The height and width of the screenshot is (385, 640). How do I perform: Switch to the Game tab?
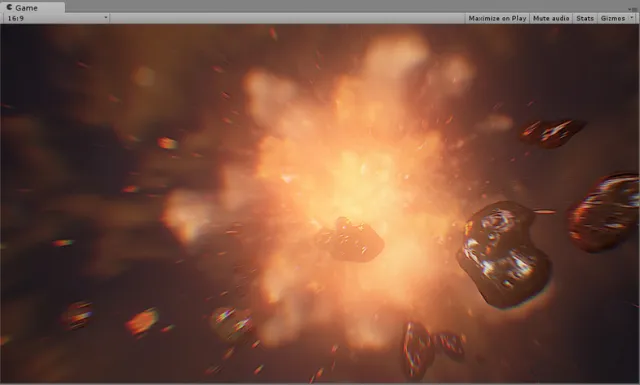[x=32, y=7]
